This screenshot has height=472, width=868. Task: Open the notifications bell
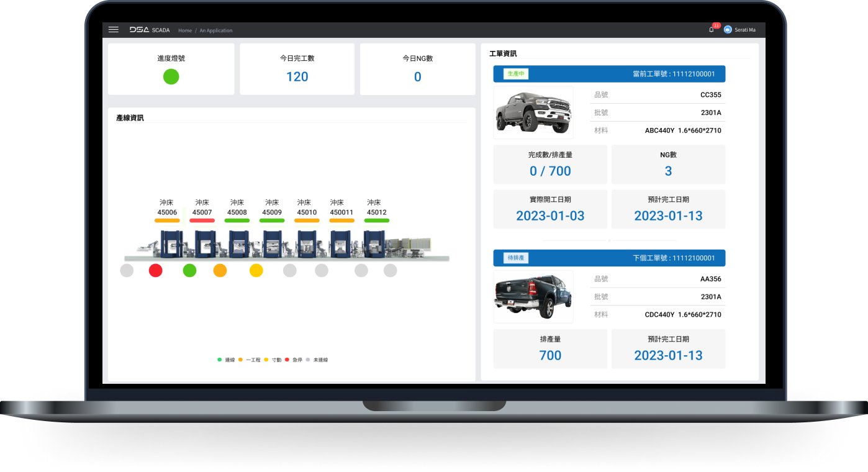click(711, 30)
